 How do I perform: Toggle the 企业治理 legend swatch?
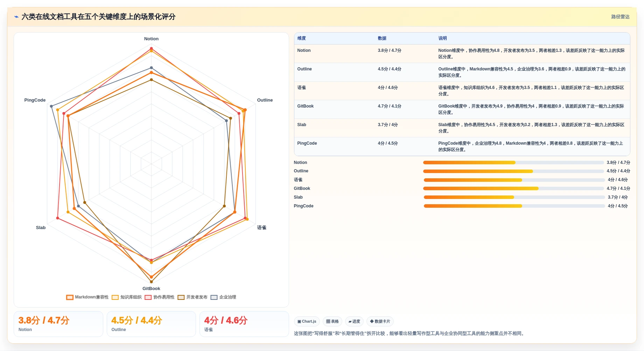click(214, 297)
